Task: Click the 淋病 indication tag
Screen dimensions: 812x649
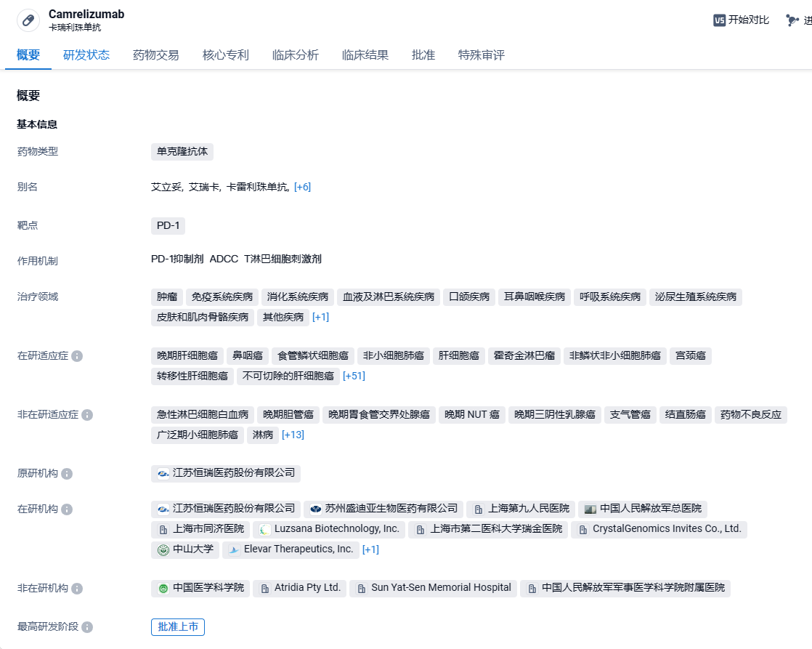Action: pos(262,435)
